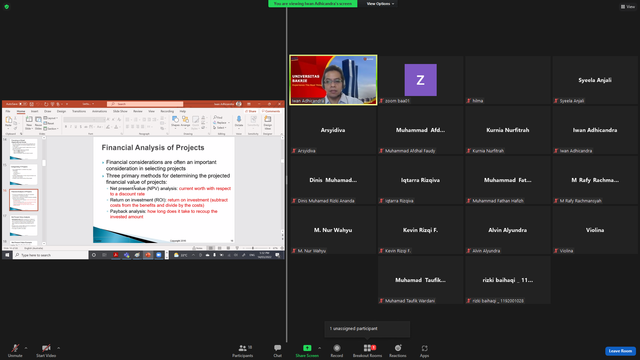
Task: Open the Layout dropdown in Slides group
Action: [x=51, y=118]
